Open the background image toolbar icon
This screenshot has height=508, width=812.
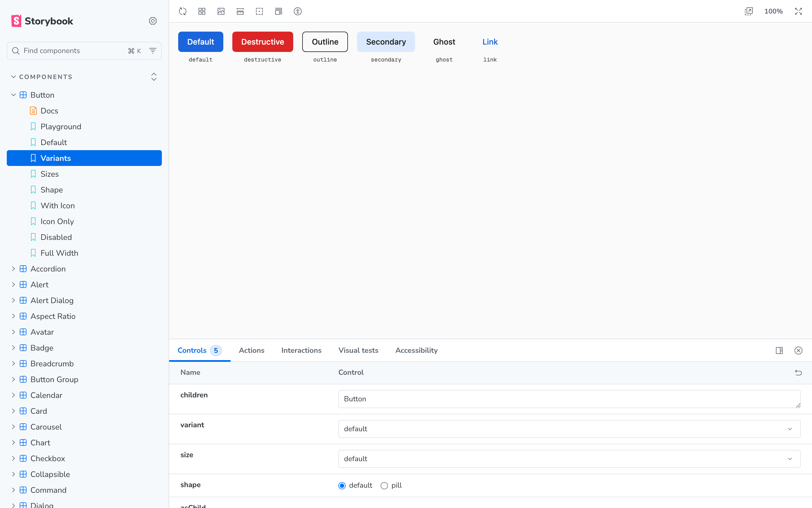(221, 11)
